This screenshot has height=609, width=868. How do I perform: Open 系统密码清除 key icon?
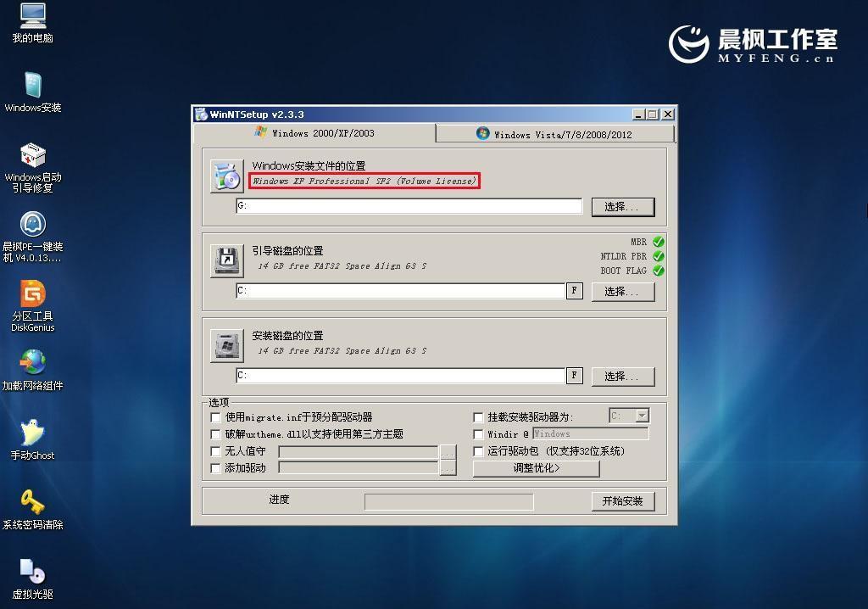pyautogui.click(x=33, y=509)
